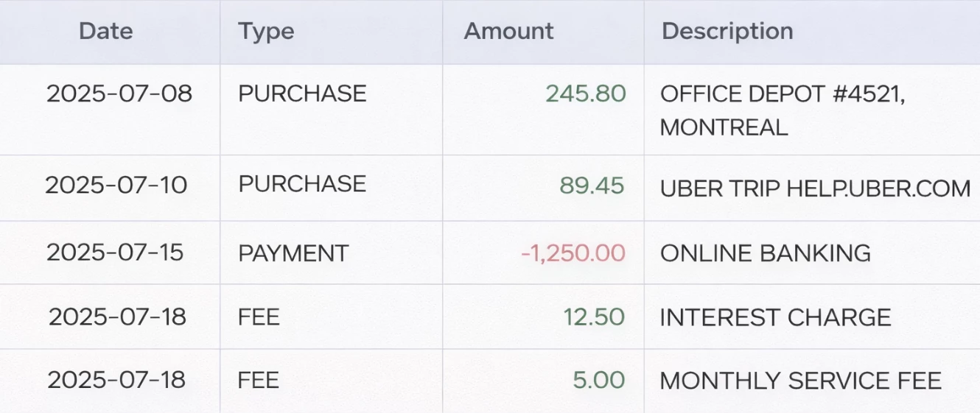Select the Amount column header
This screenshot has width=980, height=413.
(x=508, y=31)
